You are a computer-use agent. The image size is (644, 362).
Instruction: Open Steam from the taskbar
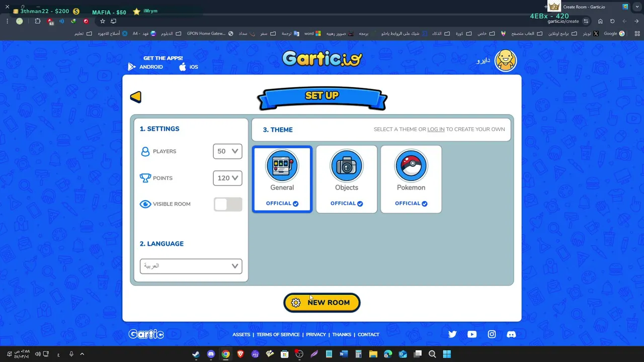(x=196, y=354)
